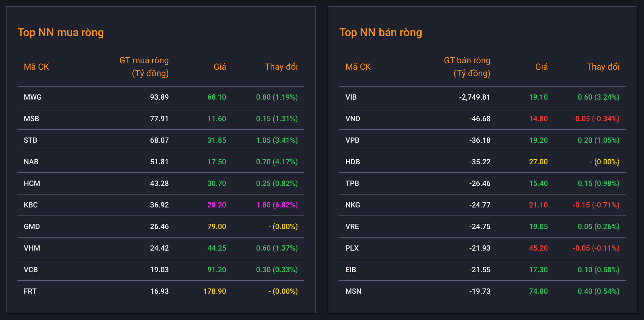The width and height of the screenshot is (644, 320).
Task: Click the 'Top NN bán ròng' heading
Action: pos(381,33)
